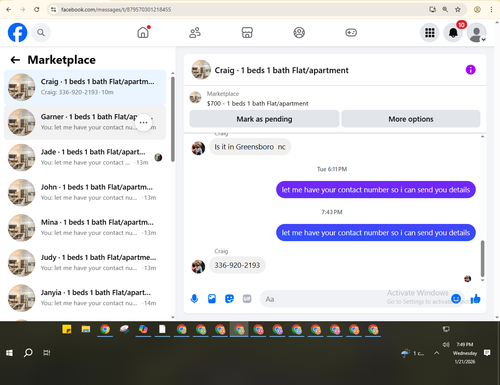Open the Windows Start button
Screen dimensions: 500x385
pyautogui.click(x=9, y=353)
